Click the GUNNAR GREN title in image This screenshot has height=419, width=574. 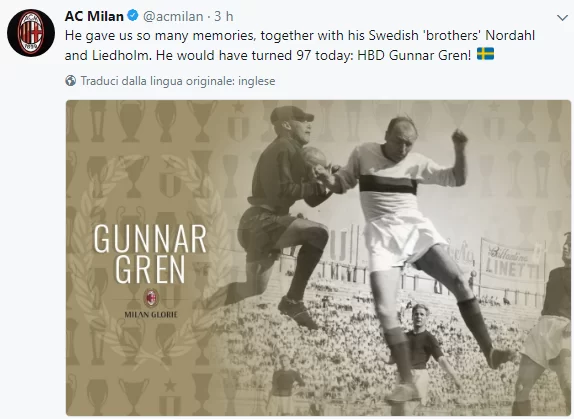(150, 254)
